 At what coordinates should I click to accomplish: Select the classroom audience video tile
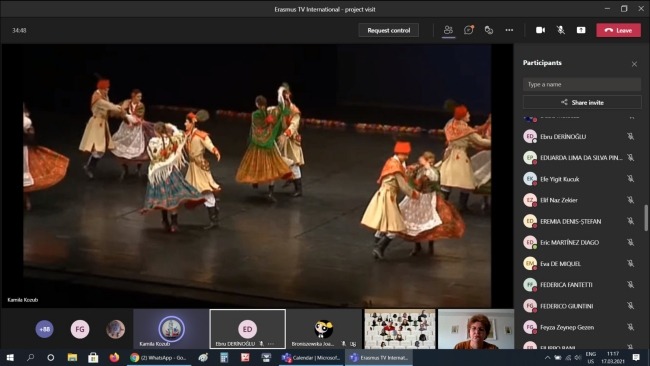click(x=400, y=329)
